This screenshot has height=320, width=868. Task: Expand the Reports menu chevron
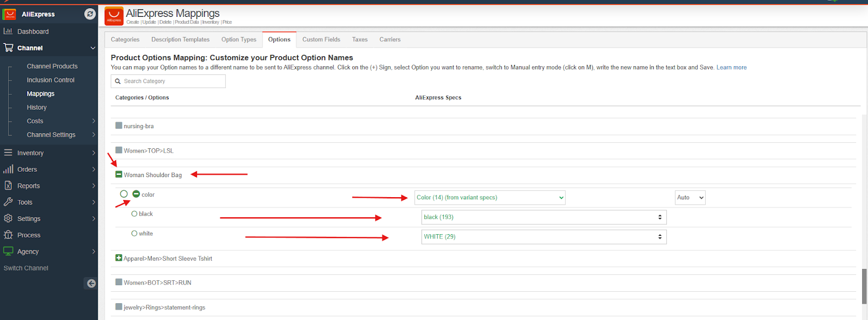click(x=93, y=186)
